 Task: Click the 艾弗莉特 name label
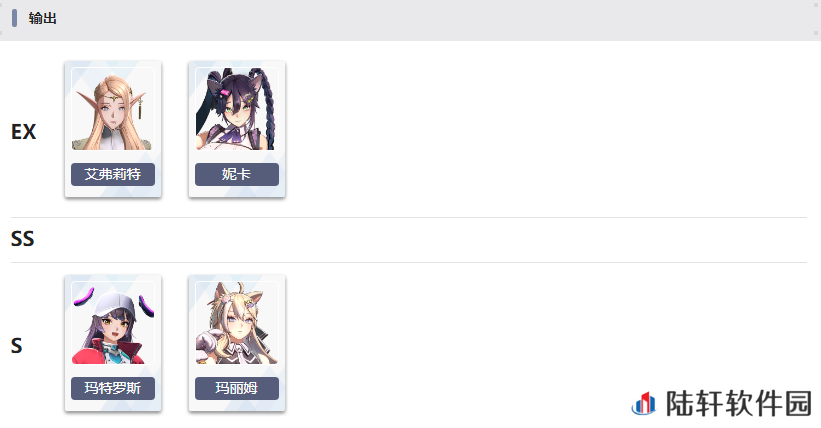113,174
